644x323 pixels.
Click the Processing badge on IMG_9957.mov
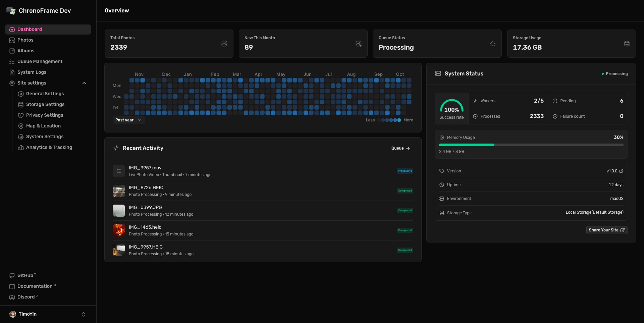point(405,171)
